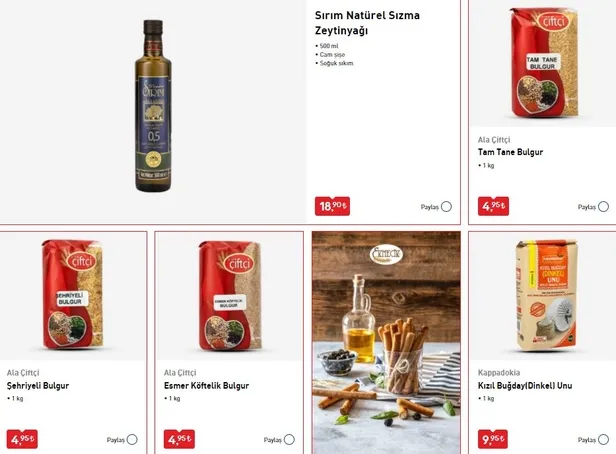Image resolution: width=616 pixels, height=454 pixels.
Task: Open the Kappadokia Dinkel flour bag image
Action: 546,295
